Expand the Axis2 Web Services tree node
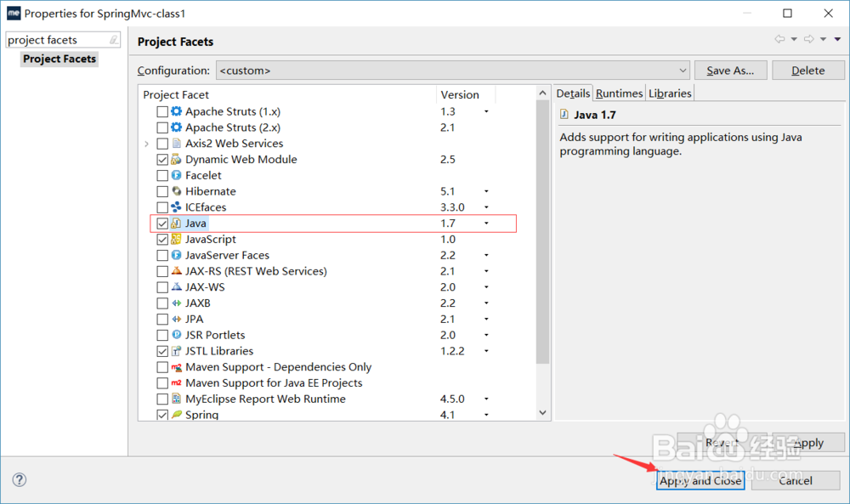850x504 pixels. [x=147, y=144]
